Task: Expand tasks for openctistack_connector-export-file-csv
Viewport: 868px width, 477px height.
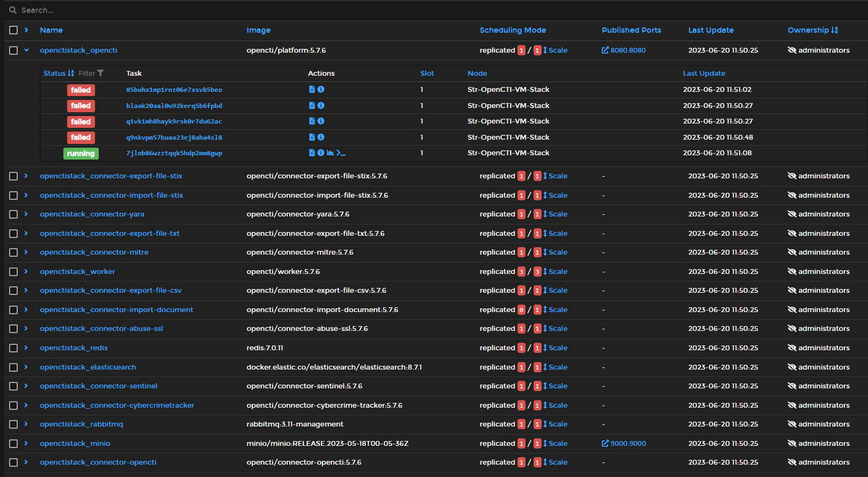Action: pyautogui.click(x=26, y=290)
